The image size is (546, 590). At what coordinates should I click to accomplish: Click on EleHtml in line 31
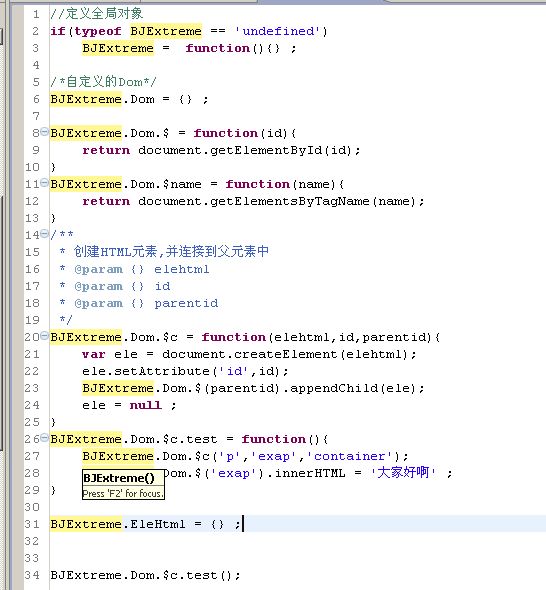(158, 524)
